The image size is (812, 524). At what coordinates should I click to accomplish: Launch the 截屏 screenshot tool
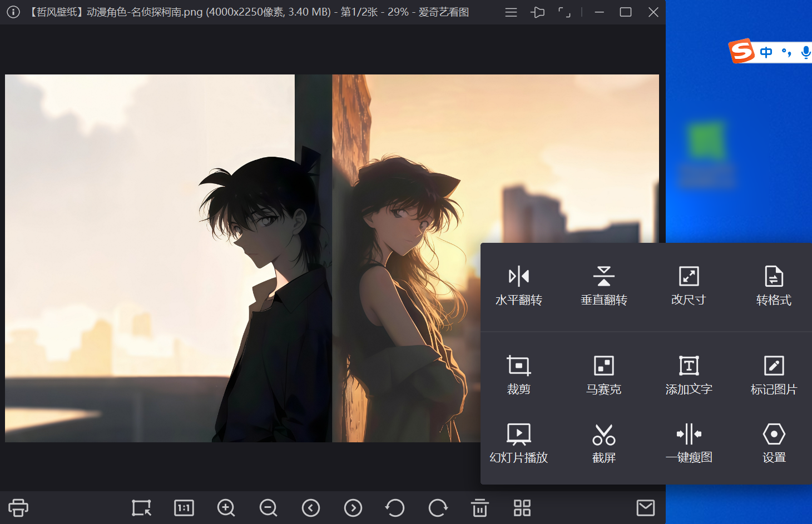604,443
